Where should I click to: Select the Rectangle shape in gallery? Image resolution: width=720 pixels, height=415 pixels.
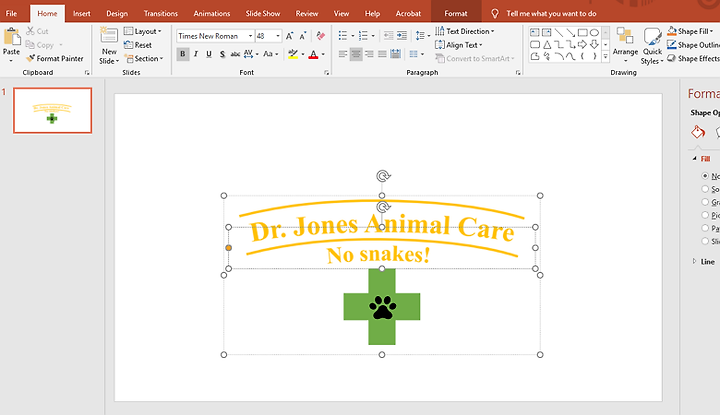582,33
